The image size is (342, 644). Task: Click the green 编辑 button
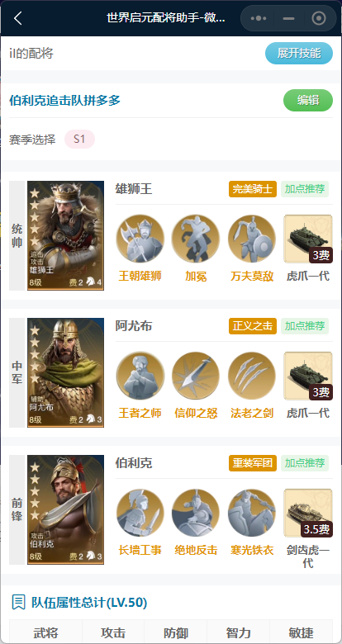[x=308, y=100]
